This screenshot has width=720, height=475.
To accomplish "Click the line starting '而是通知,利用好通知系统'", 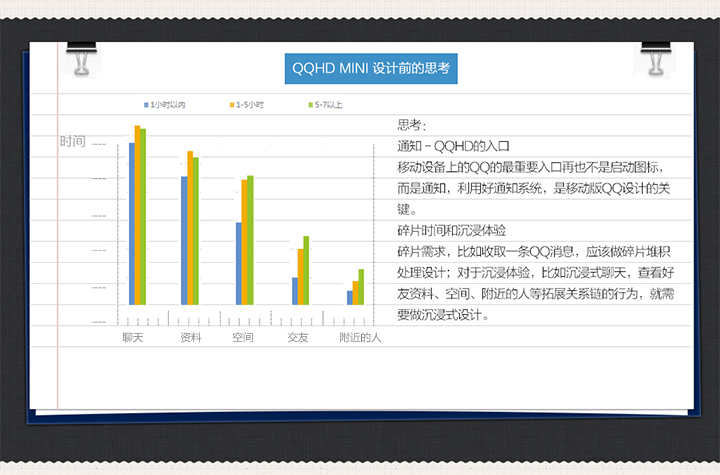I will (x=534, y=188).
